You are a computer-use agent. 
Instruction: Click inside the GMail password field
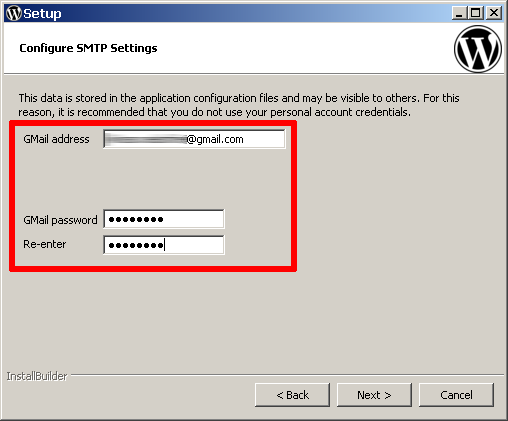[164, 219]
